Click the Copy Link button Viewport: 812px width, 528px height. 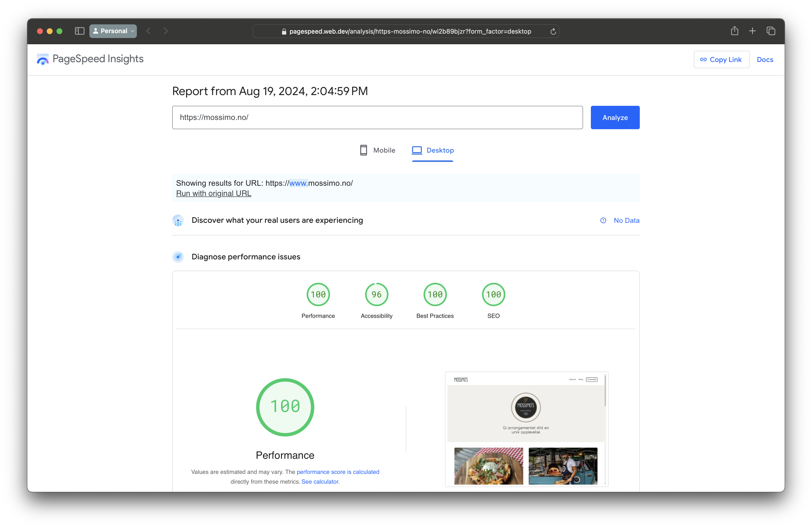click(721, 59)
